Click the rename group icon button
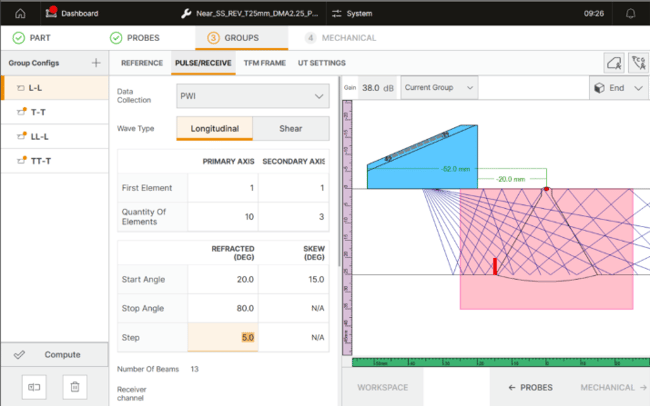Screen dimensions: 650x406 34,386
